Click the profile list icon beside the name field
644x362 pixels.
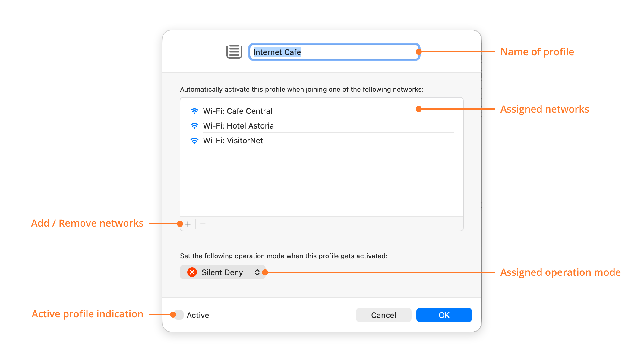[234, 52]
